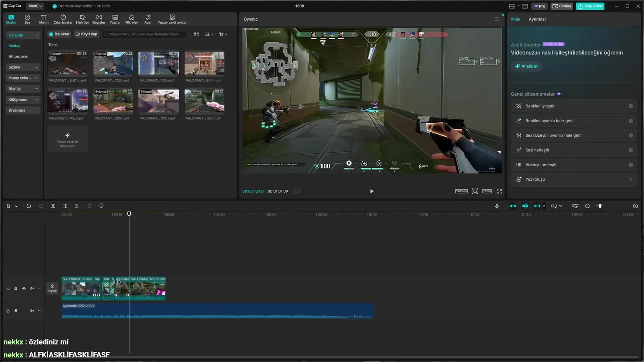The width and height of the screenshot is (644, 362).
Task: Open Alt projeler in sidebar
Action: [18, 57]
